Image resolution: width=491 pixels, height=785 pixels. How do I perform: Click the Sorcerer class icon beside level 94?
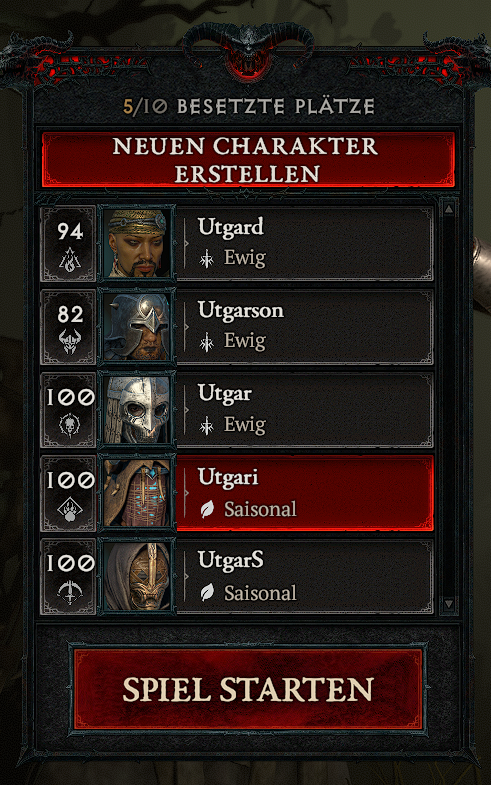click(x=70, y=260)
